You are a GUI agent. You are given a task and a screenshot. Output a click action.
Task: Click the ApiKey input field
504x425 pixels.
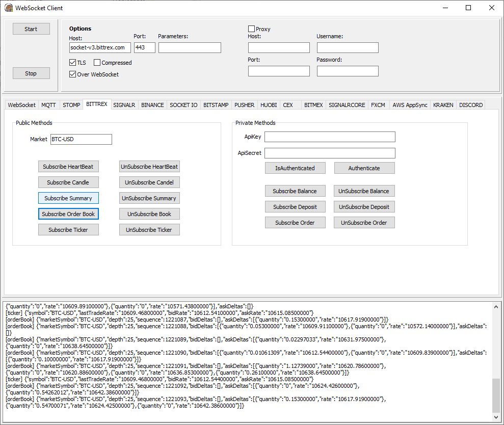click(x=330, y=137)
